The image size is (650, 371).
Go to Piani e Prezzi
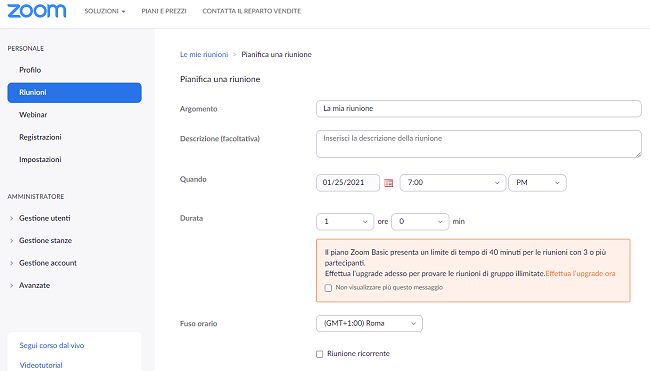pos(164,11)
